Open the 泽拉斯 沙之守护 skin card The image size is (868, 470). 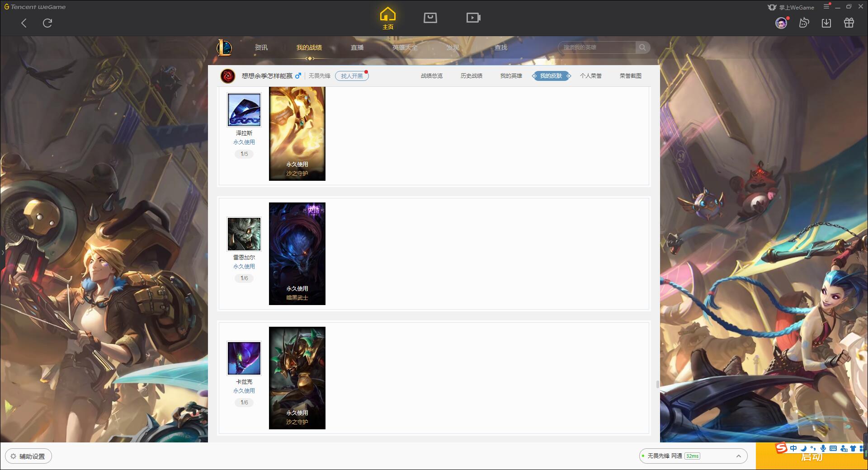[x=297, y=134]
